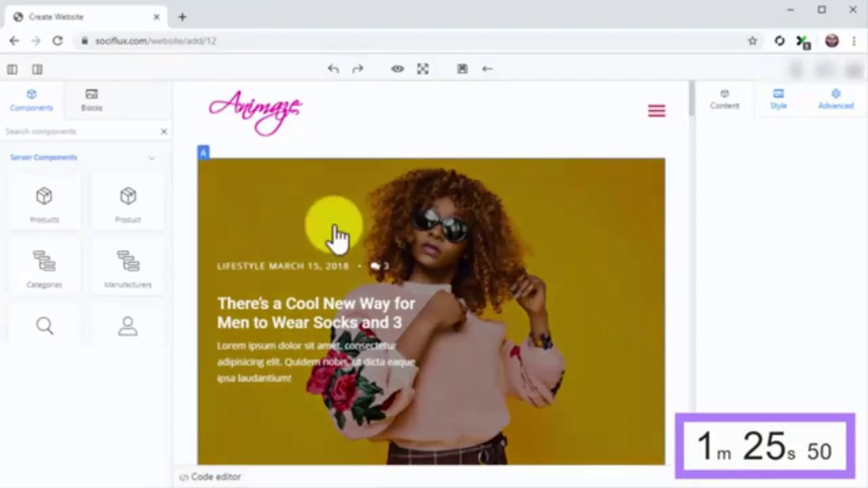Screen dimensions: 868x488
Task: Choose the Manufacturers component
Action: coord(127,268)
